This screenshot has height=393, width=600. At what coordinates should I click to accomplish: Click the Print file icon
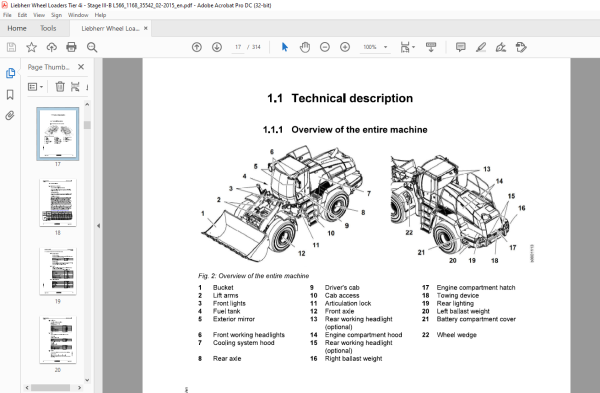coord(72,47)
